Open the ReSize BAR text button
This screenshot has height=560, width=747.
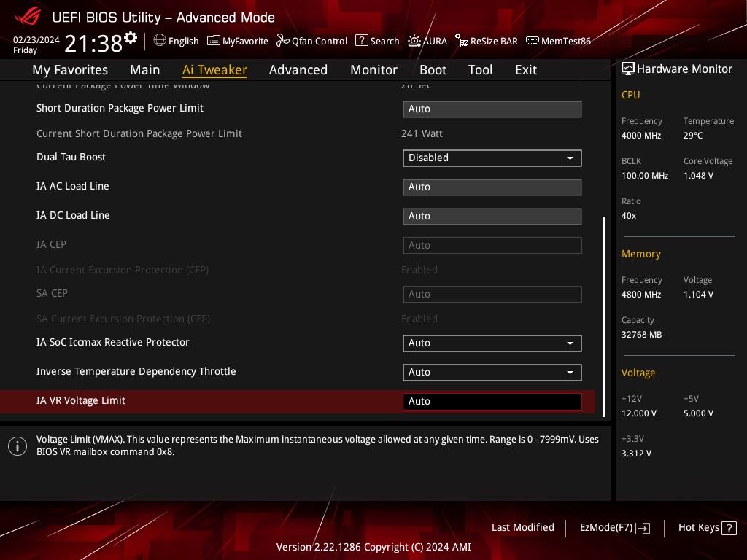[494, 41]
